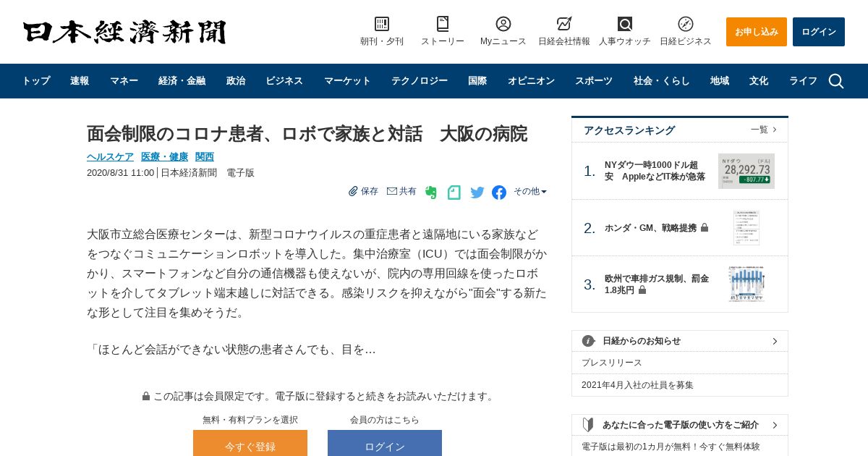Click the orange お申し込み button
Screen dimensions: 868x456
757,32
